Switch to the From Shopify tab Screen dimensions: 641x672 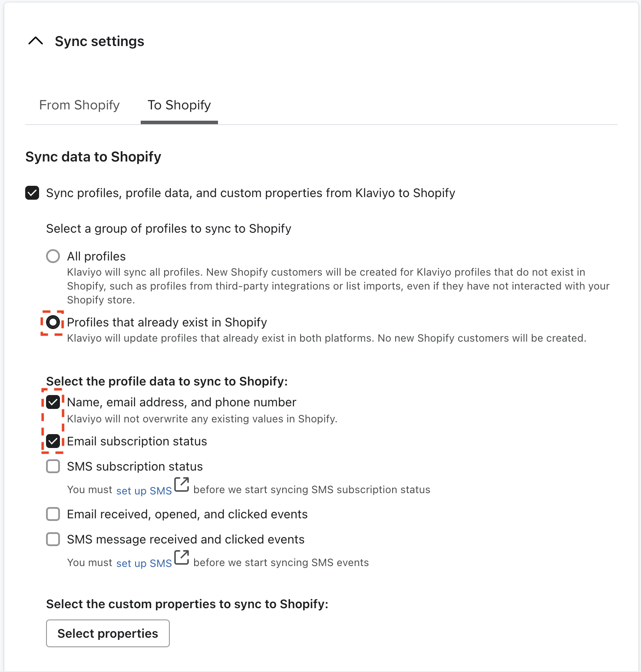79,105
